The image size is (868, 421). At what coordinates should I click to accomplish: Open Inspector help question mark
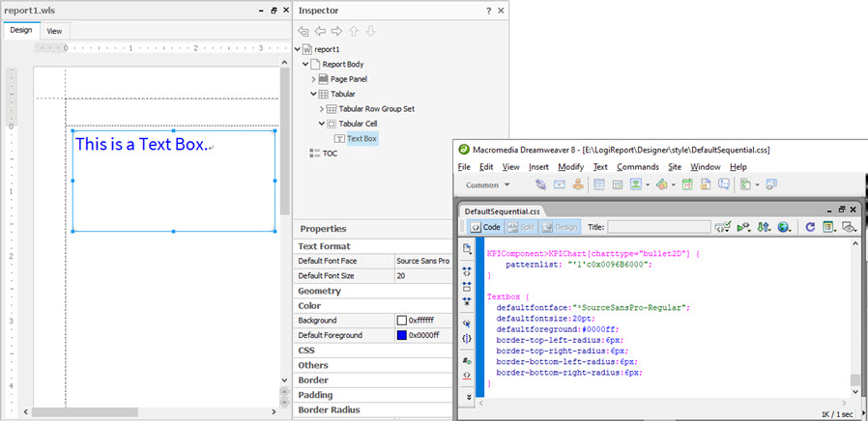point(489,11)
